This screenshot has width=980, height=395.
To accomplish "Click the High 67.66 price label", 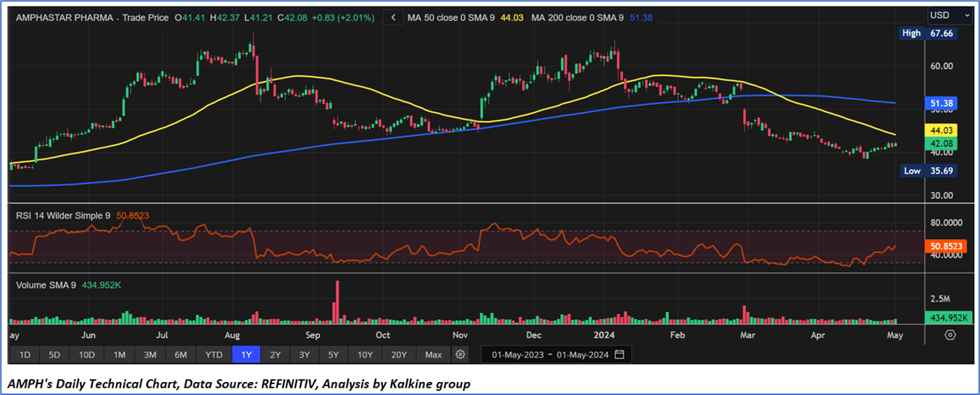I will coord(927,33).
